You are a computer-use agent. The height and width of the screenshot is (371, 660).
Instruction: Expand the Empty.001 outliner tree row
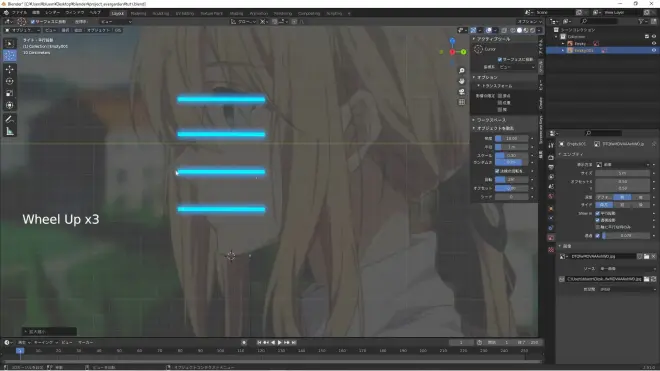coord(563,50)
